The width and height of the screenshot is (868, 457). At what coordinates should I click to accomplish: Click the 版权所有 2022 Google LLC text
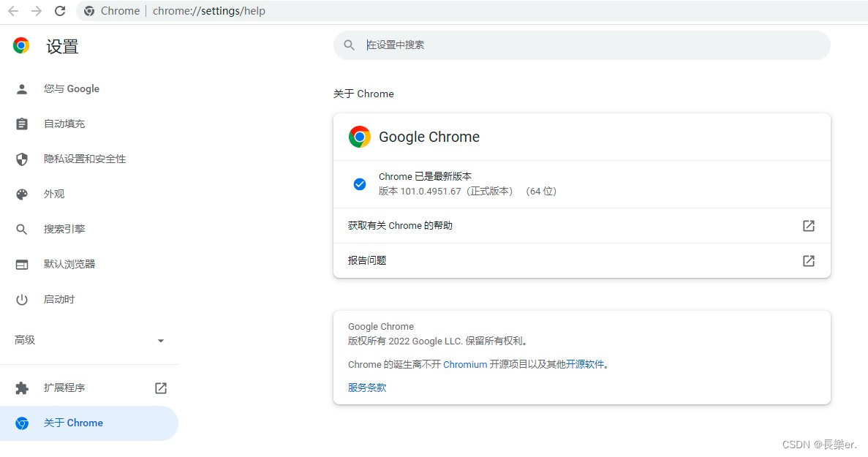pyautogui.click(x=404, y=341)
